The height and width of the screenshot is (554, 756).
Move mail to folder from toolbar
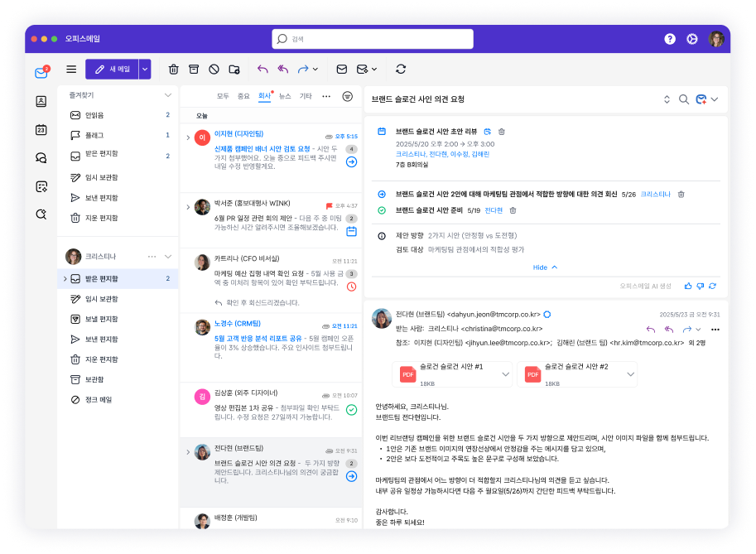[234, 70]
